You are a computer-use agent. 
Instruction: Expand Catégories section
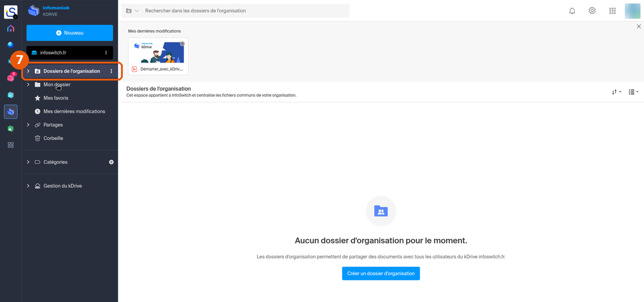pos(28,162)
